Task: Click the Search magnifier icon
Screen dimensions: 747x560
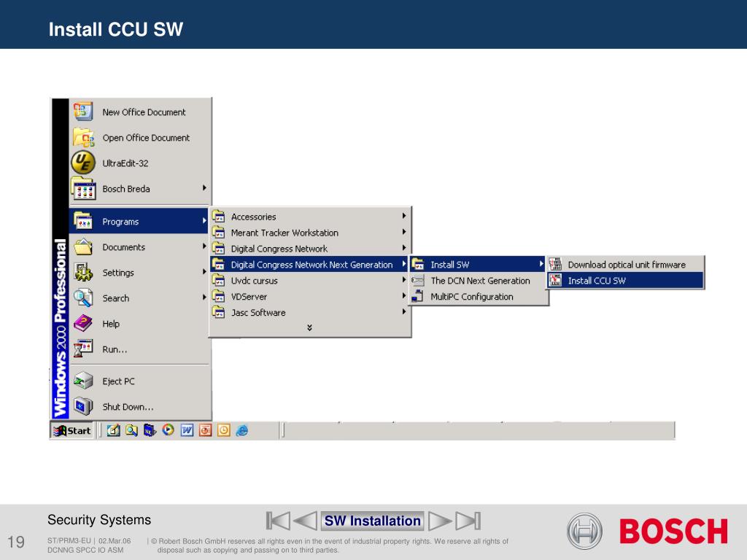Action: pyautogui.click(x=83, y=298)
